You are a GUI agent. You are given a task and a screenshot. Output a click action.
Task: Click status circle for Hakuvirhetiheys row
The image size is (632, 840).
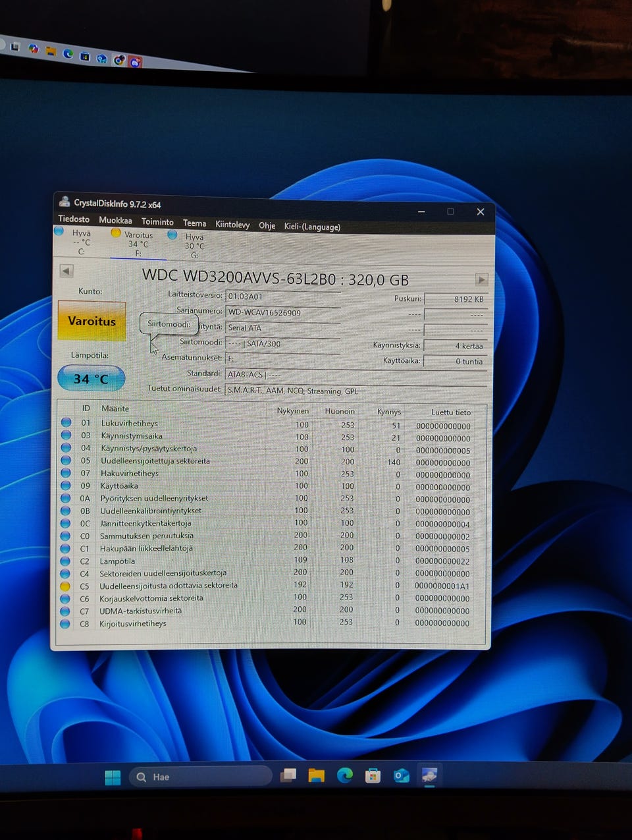coord(66,472)
